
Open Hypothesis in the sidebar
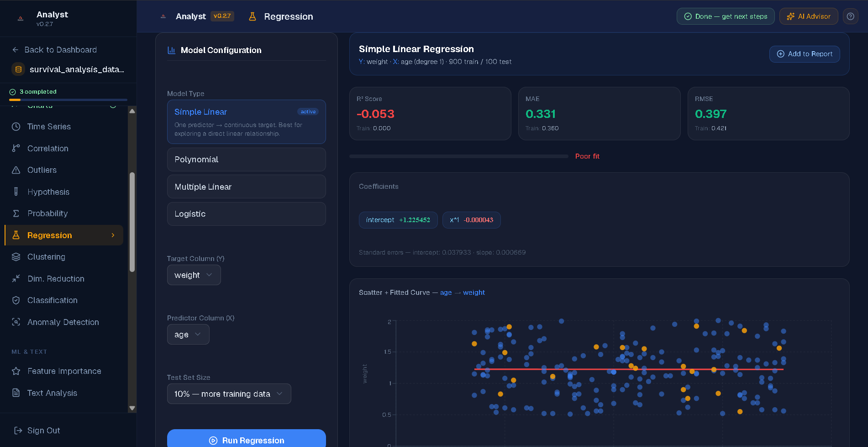(64, 192)
